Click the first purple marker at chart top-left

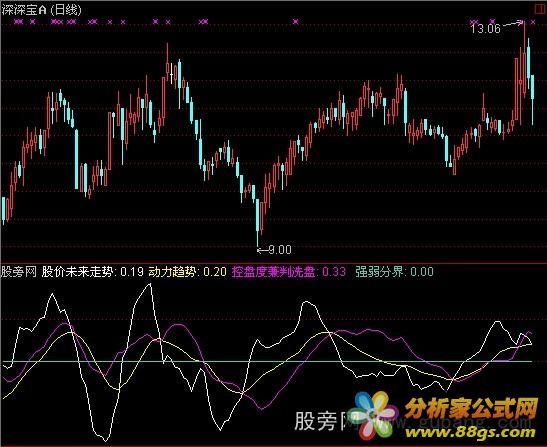(18, 22)
